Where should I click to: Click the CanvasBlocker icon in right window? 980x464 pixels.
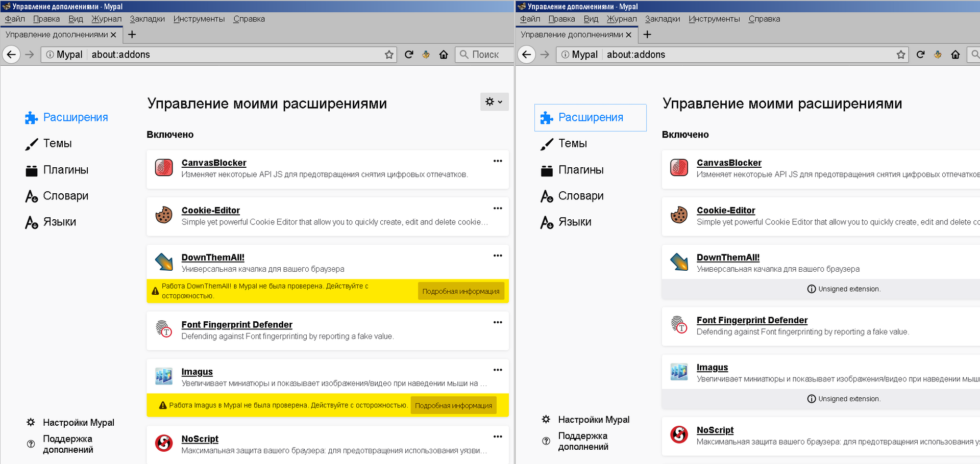[679, 167]
